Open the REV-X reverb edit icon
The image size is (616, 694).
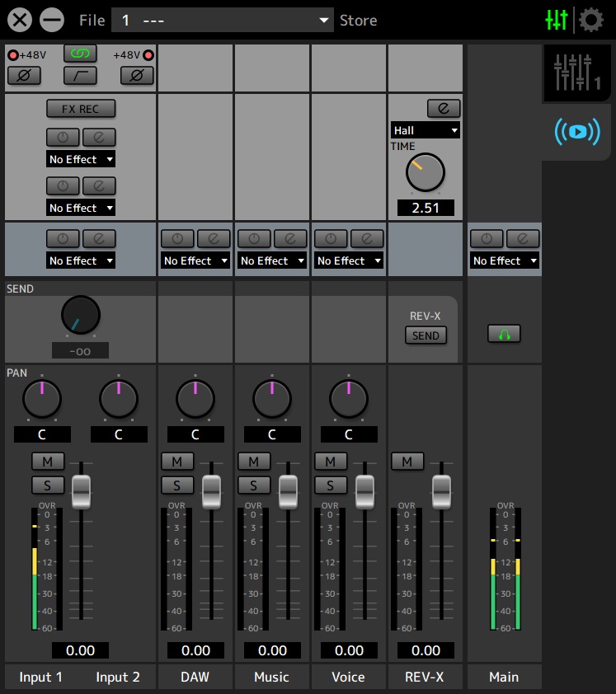click(443, 108)
